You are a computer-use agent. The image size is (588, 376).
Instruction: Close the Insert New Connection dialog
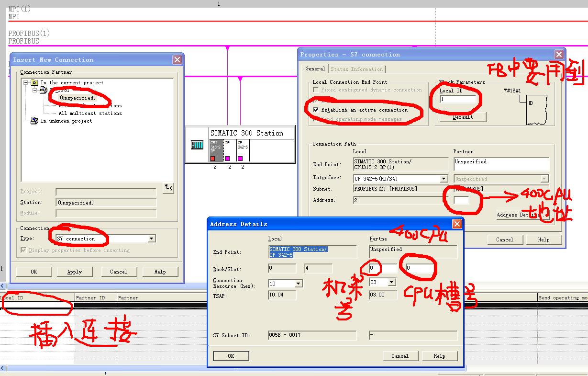tap(177, 59)
